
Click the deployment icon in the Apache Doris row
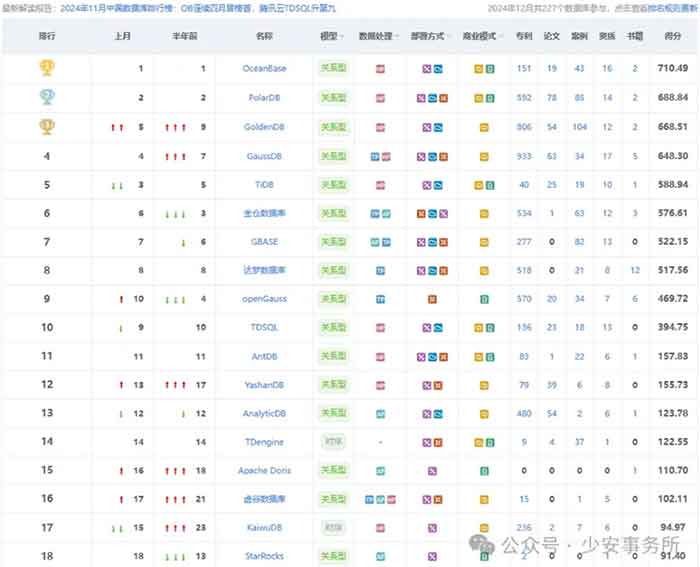[432, 470]
